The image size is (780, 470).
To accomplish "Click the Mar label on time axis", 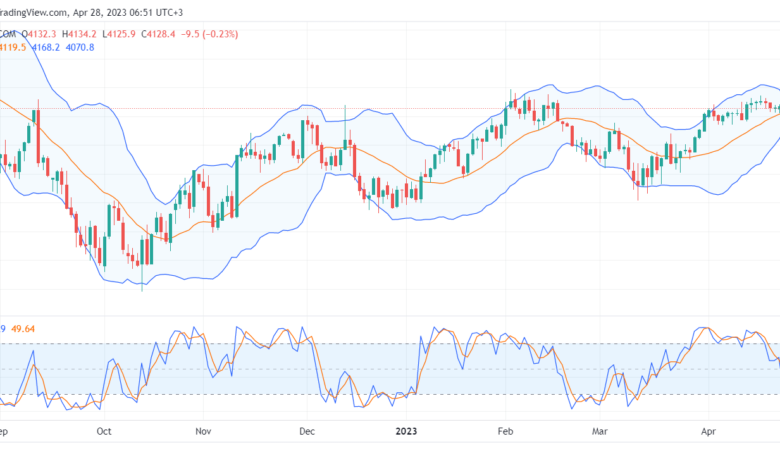I will click(x=599, y=431).
